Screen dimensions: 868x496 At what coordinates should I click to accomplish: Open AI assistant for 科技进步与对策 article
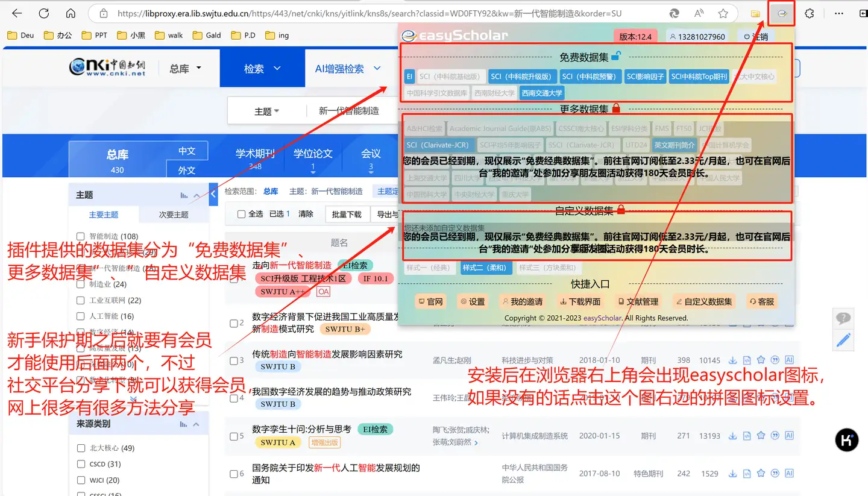click(789, 360)
